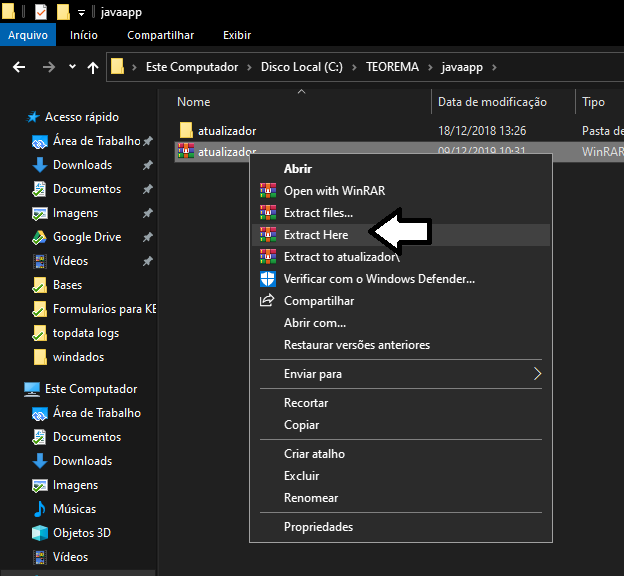
Task: Open Formularios para KE folder
Action: [x=104, y=309]
